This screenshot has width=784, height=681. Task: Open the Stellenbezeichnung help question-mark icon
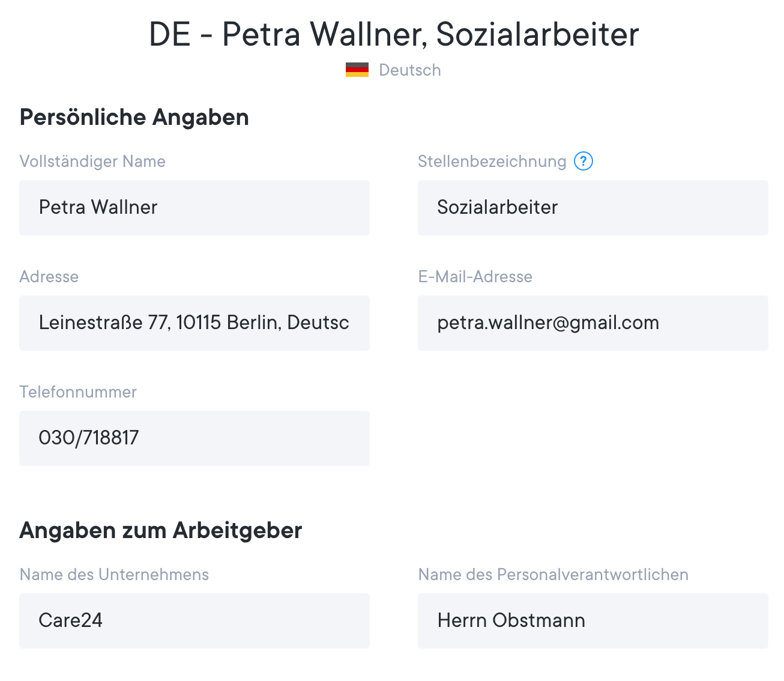(583, 161)
